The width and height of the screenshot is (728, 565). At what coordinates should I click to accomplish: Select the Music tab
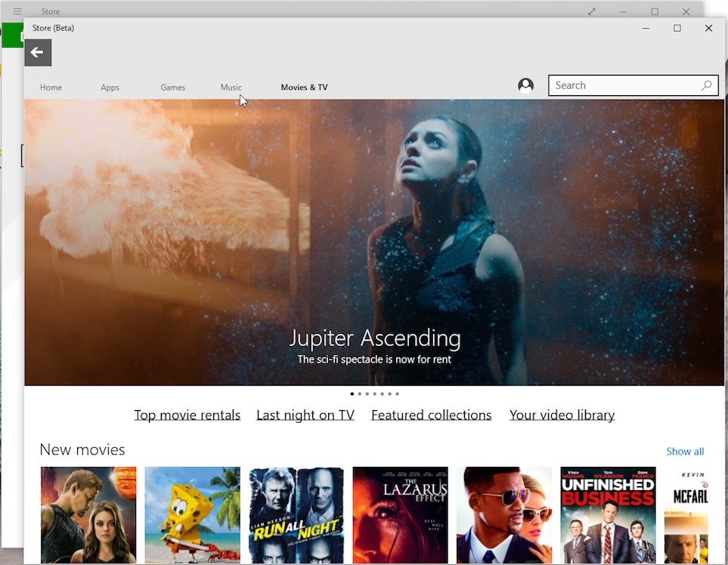coord(231,88)
